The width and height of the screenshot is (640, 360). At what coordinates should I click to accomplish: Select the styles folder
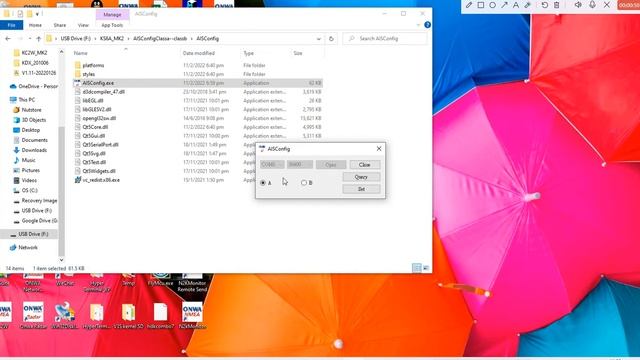[89, 74]
